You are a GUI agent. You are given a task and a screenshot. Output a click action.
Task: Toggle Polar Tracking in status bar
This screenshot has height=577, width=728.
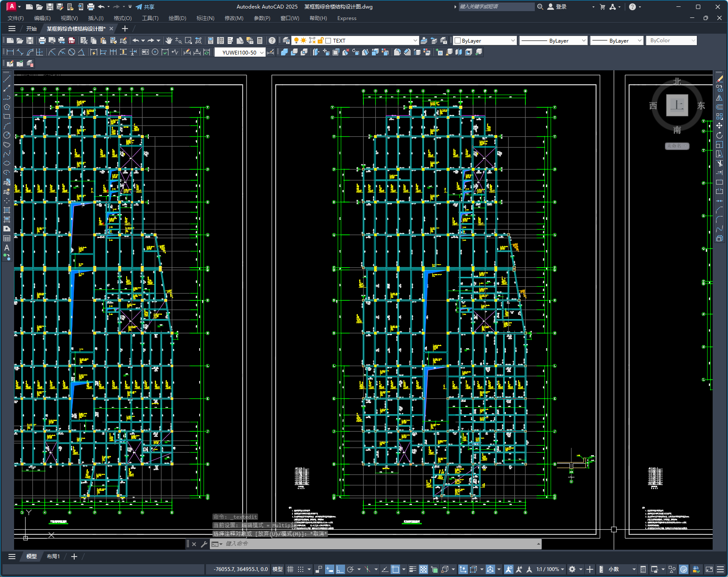point(351,569)
